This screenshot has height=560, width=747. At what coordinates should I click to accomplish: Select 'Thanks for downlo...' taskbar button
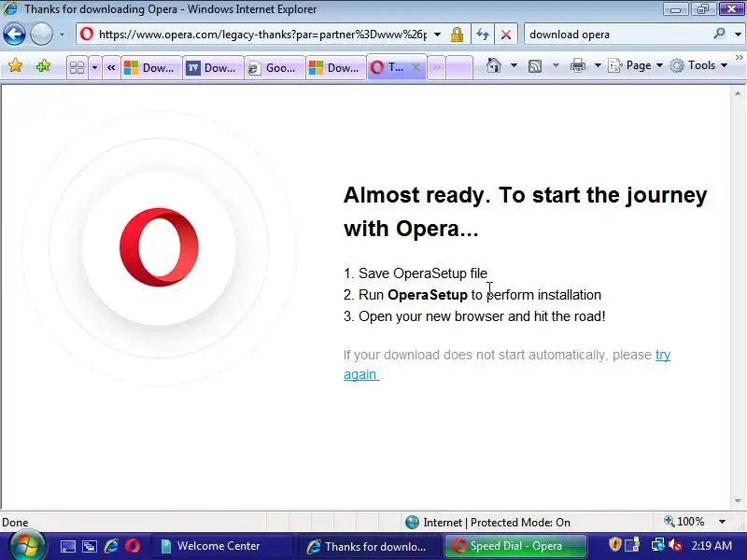pyautogui.click(x=368, y=546)
